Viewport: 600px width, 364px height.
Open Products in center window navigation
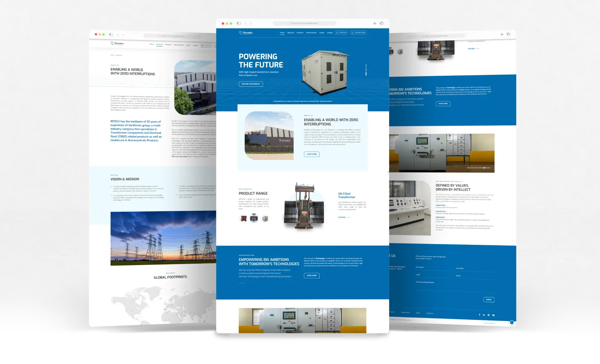coord(300,33)
